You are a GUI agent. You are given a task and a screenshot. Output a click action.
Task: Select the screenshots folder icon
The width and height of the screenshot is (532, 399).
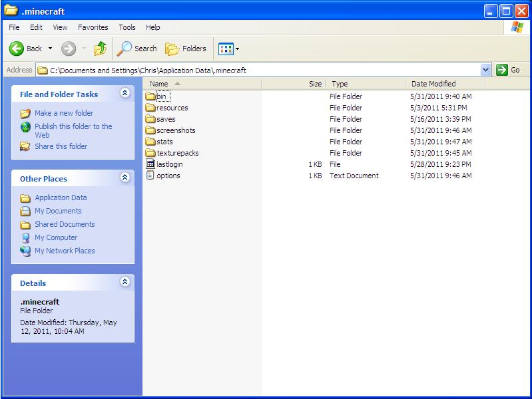[150, 130]
